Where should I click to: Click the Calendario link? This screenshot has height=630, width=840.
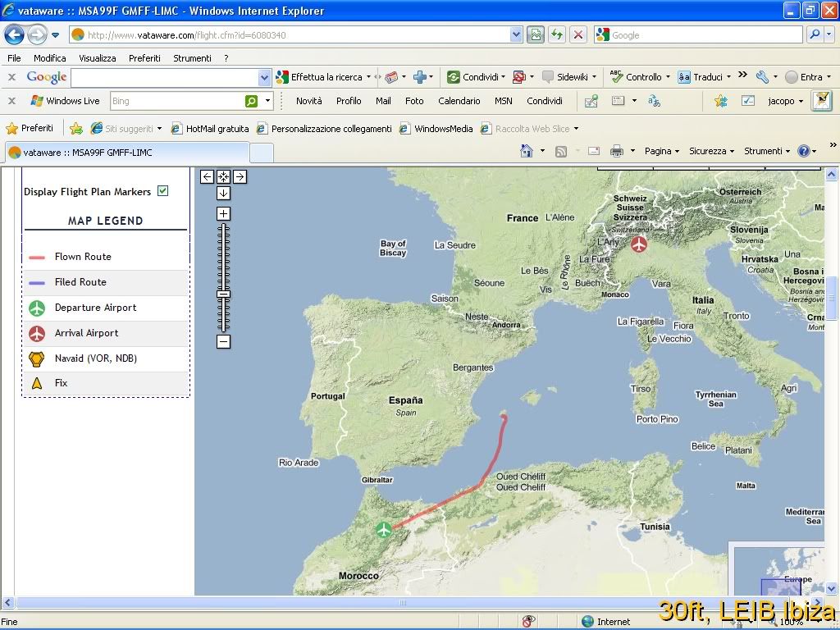459,101
